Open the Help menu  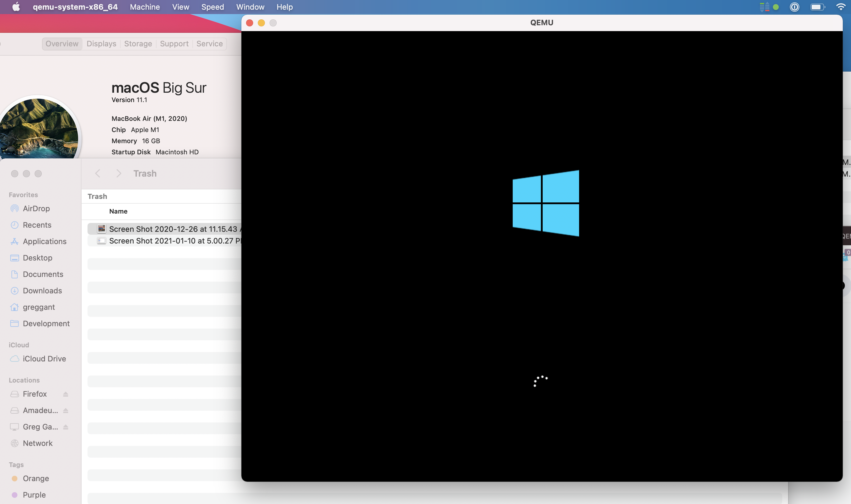[285, 7]
